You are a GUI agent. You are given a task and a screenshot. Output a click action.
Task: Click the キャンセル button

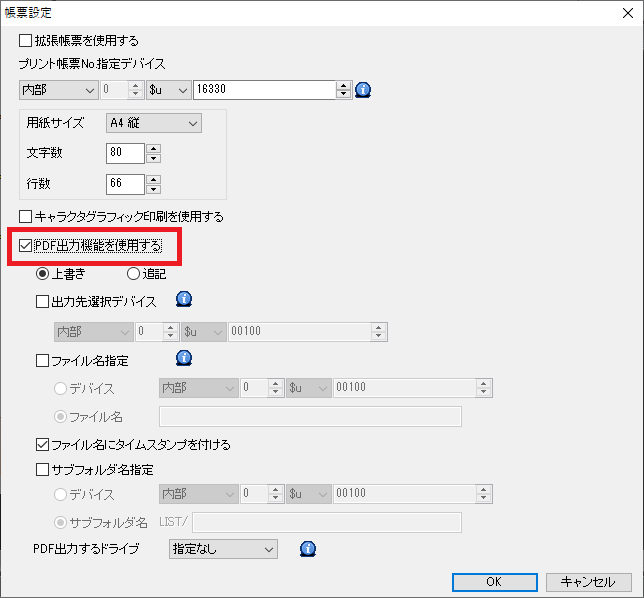588,581
